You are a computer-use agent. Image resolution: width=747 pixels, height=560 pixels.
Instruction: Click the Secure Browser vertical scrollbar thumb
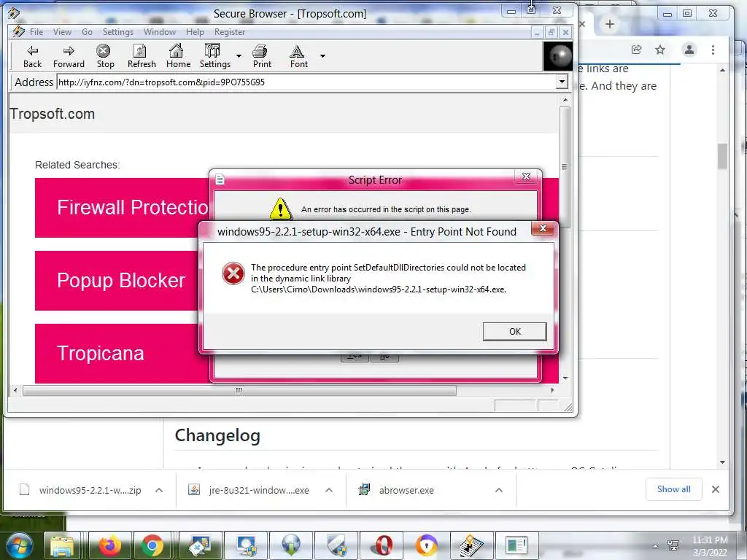point(565,167)
